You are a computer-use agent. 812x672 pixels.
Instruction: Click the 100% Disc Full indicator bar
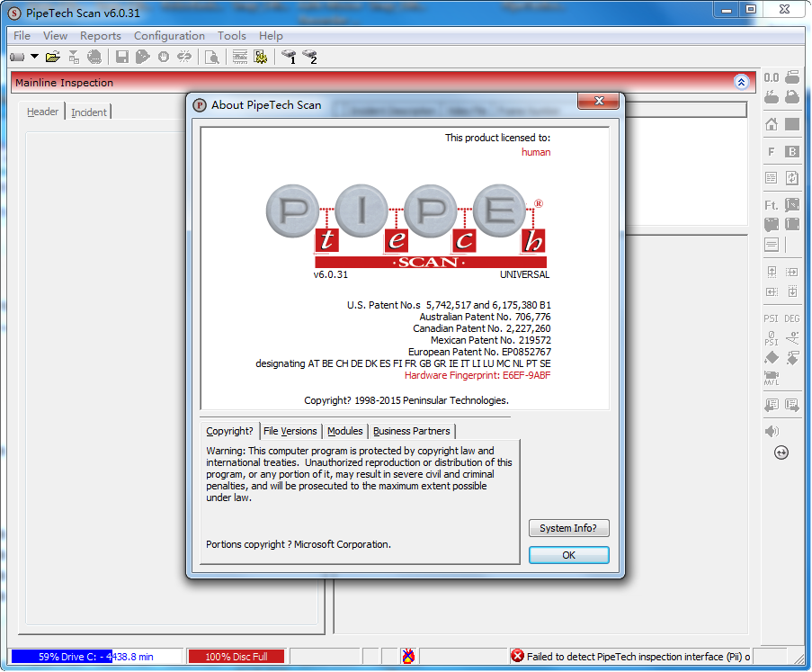click(x=236, y=657)
